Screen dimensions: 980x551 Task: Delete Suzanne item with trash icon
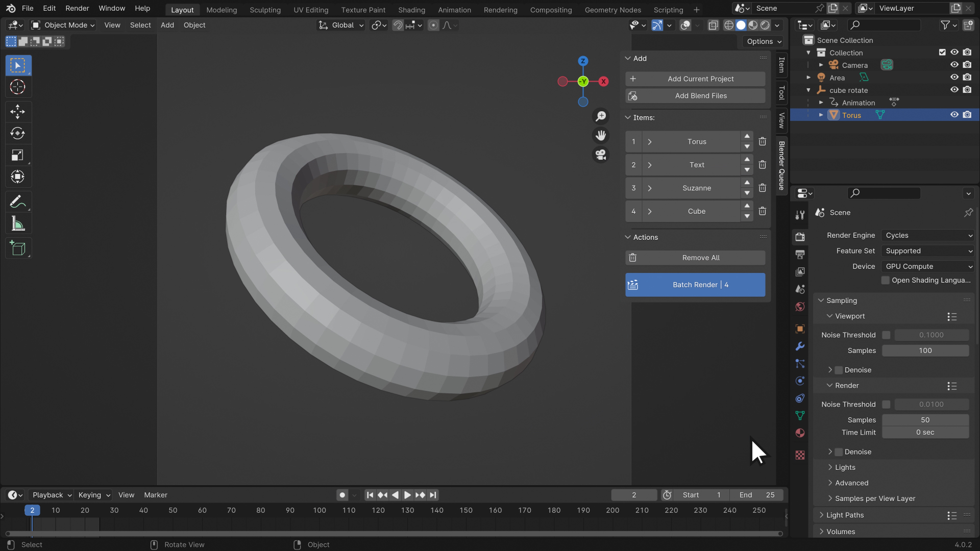762,188
